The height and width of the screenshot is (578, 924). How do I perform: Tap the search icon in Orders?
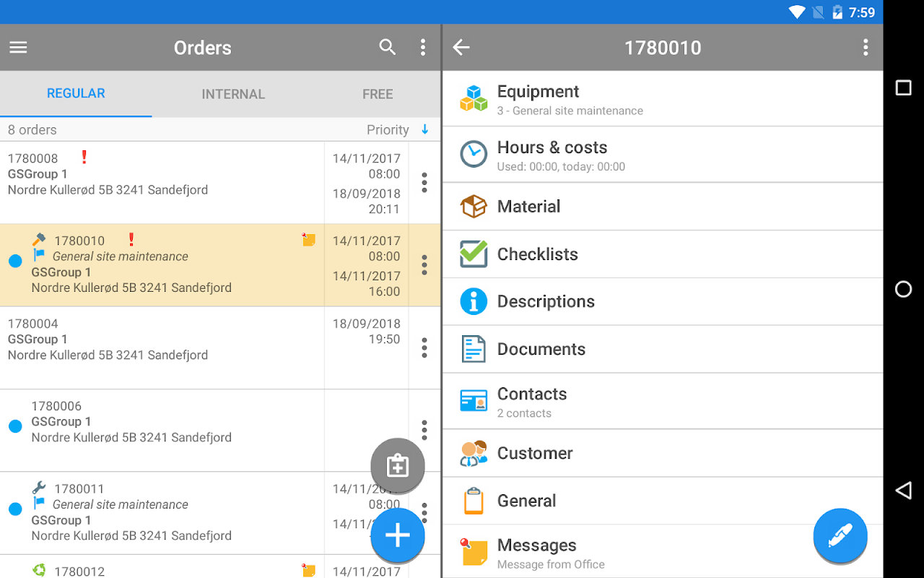(x=388, y=48)
